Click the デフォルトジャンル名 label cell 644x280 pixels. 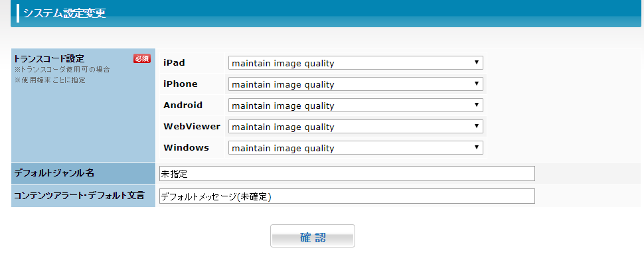click(54, 173)
